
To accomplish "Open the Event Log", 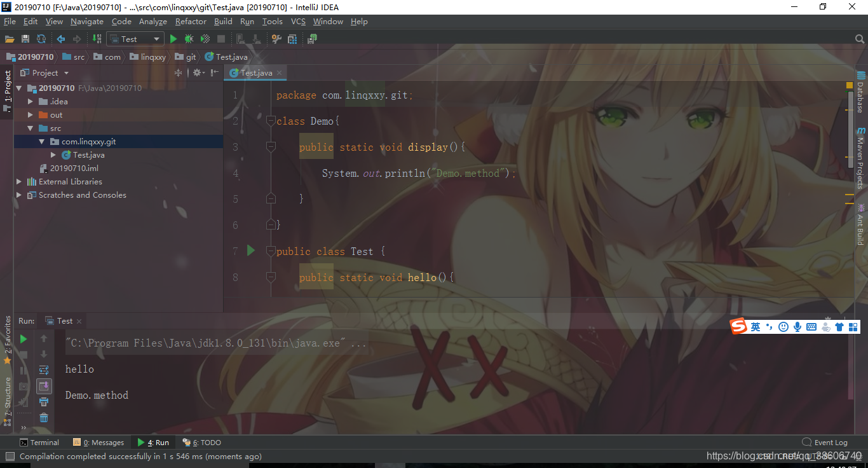I will [825, 443].
